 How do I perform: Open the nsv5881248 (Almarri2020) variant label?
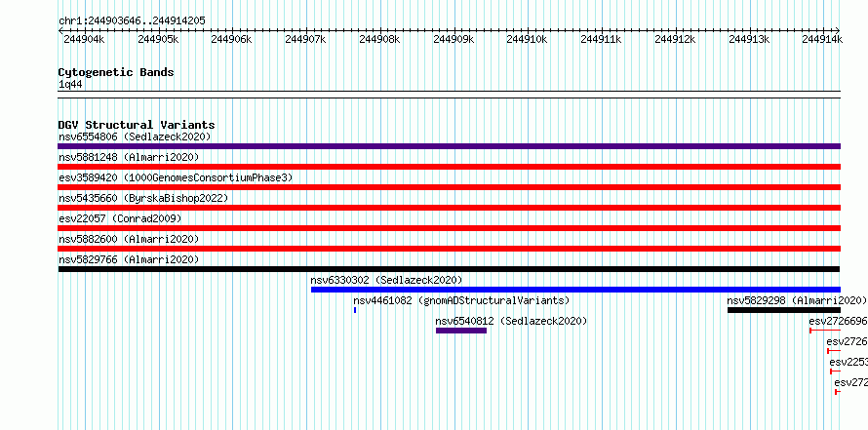pos(129,157)
